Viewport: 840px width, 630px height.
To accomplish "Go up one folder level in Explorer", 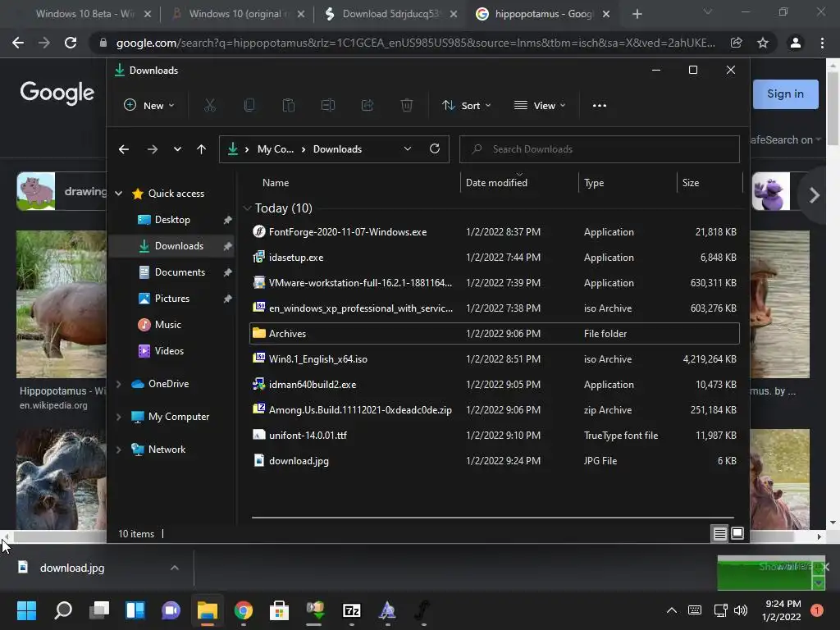I will point(201,149).
